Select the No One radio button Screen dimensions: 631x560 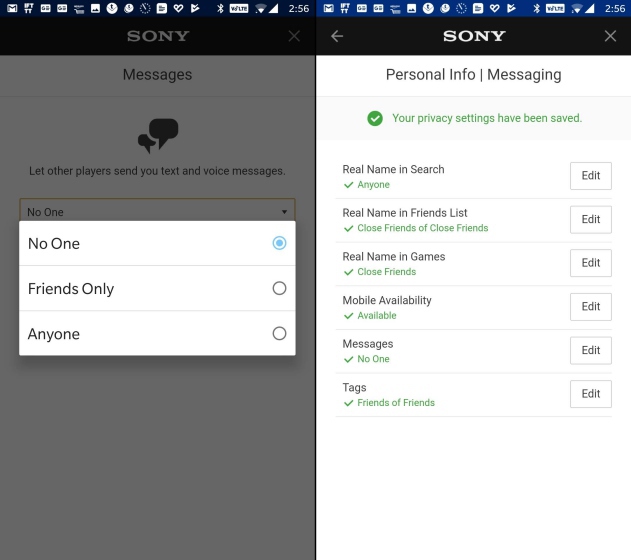(x=279, y=243)
